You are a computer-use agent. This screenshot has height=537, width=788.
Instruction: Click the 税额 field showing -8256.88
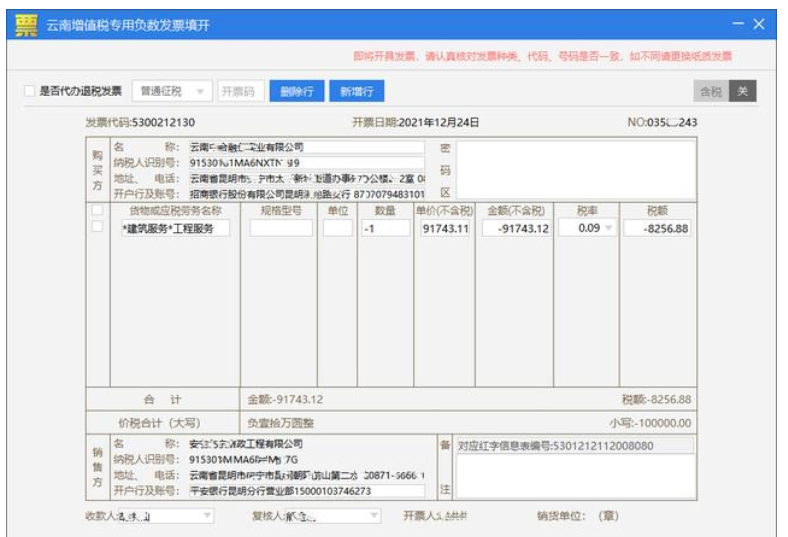coord(657,229)
